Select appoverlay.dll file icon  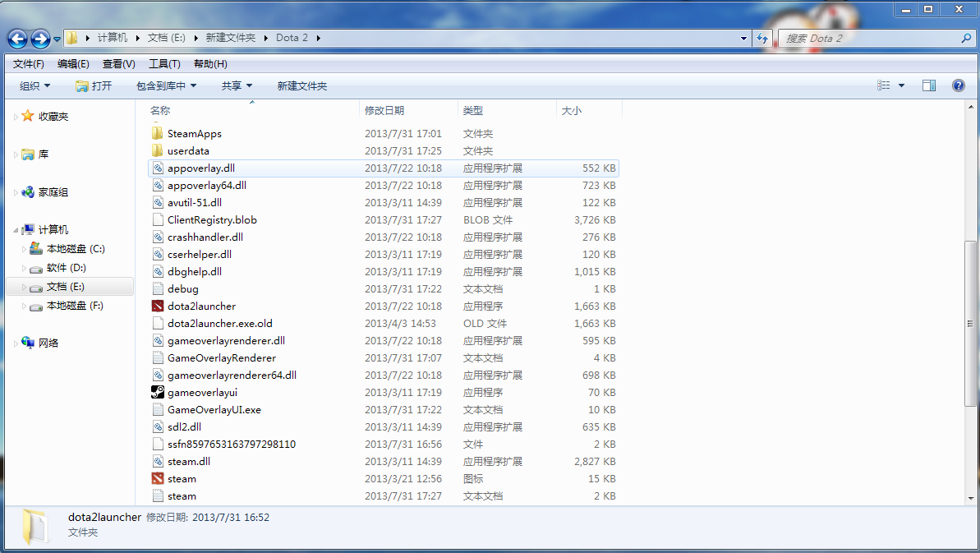pos(158,168)
